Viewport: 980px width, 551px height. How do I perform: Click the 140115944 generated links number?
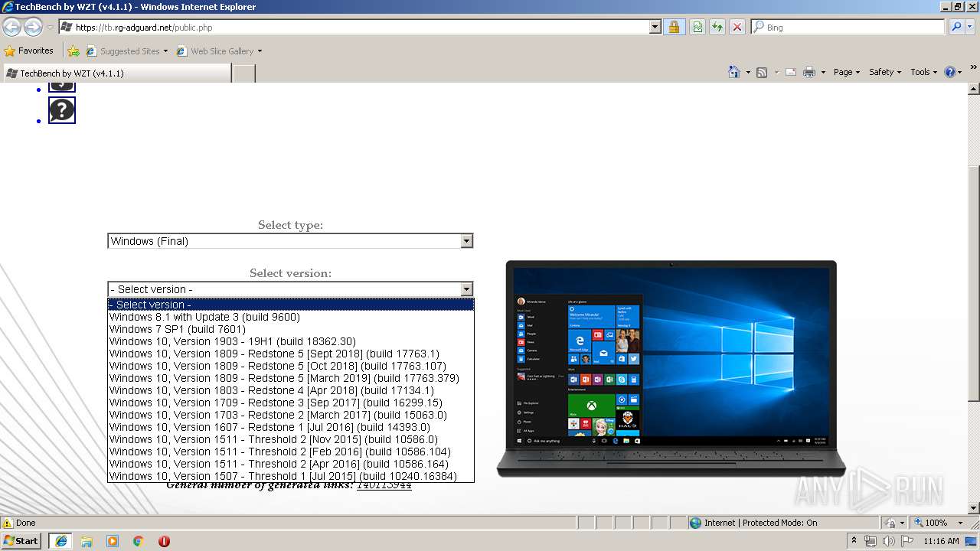[384, 484]
